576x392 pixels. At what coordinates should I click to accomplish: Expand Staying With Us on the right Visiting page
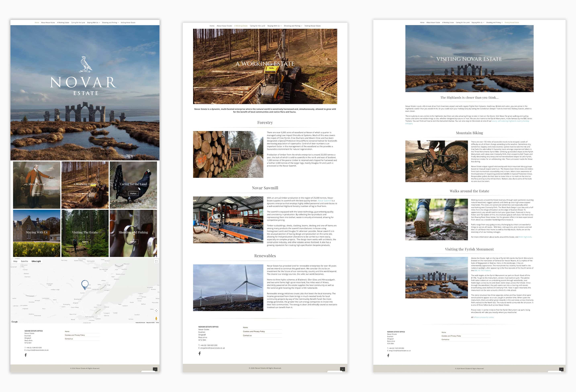pyautogui.click(x=478, y=22)
